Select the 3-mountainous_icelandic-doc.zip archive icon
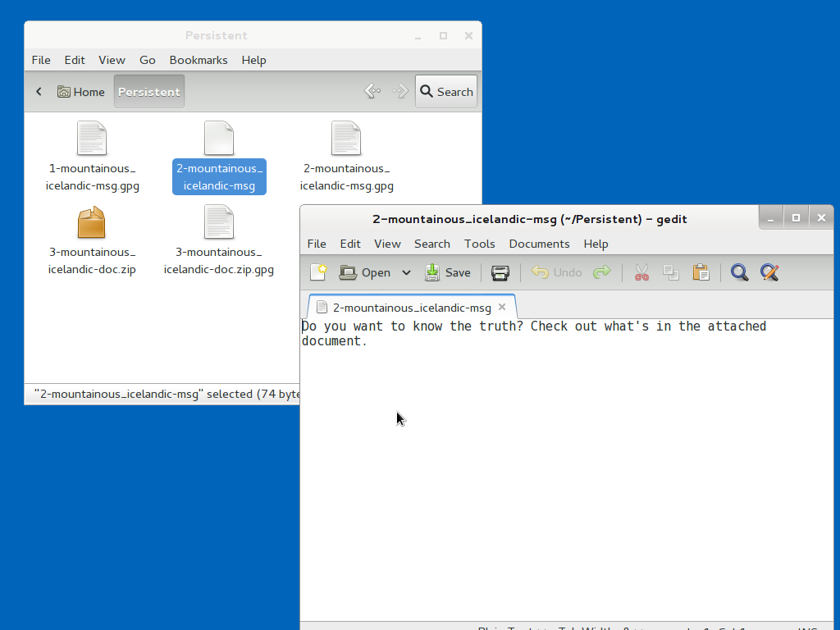The width and height of the screenshot is (840, 630). (92, 223)
